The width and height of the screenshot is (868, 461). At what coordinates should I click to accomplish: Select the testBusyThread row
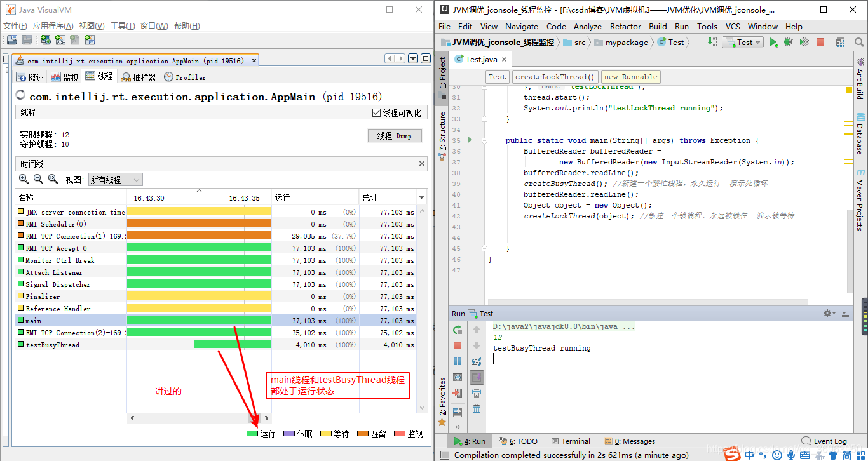[215, 345]
